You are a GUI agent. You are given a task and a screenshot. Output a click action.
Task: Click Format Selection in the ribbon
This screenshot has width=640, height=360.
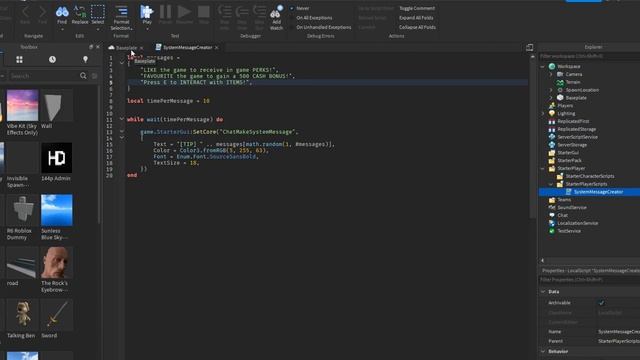pyautogui.click(x=121, y=18)
